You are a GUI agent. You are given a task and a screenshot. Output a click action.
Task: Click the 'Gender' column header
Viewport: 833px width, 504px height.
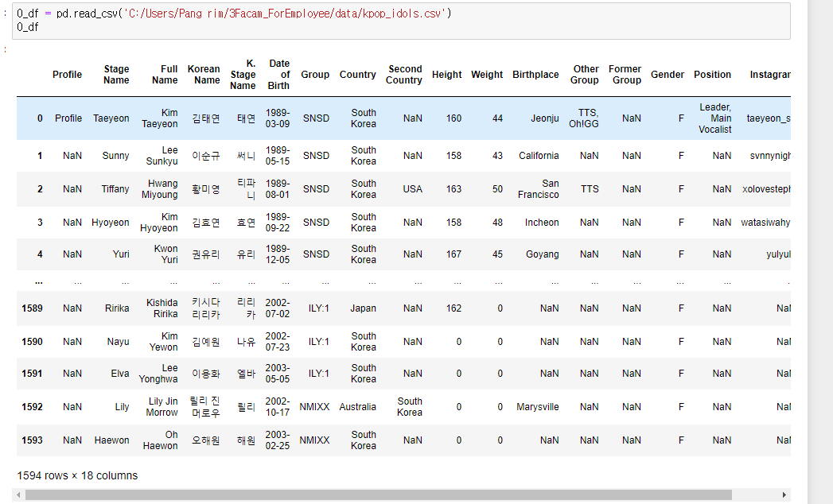tap(668, 75)
